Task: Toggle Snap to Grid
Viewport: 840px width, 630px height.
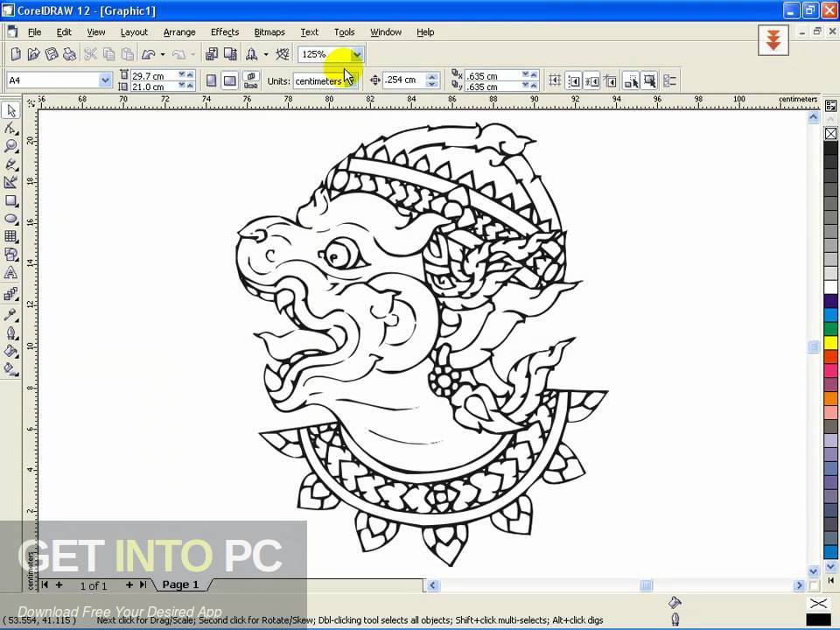Action: pos(555,80)
